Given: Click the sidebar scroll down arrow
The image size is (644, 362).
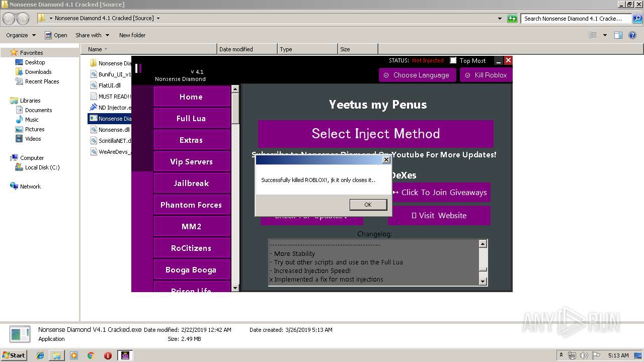Looking at the screenshot, I should (x=235, y=288).
